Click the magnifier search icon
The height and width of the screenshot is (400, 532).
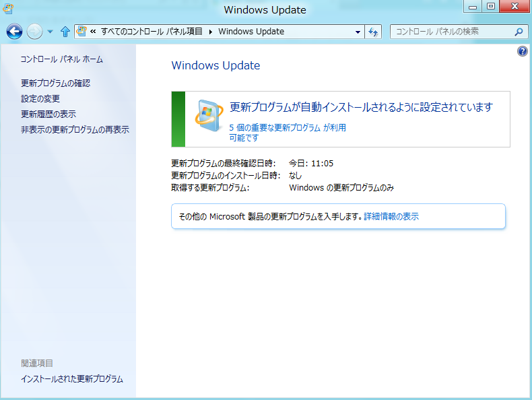click(519, 32)
